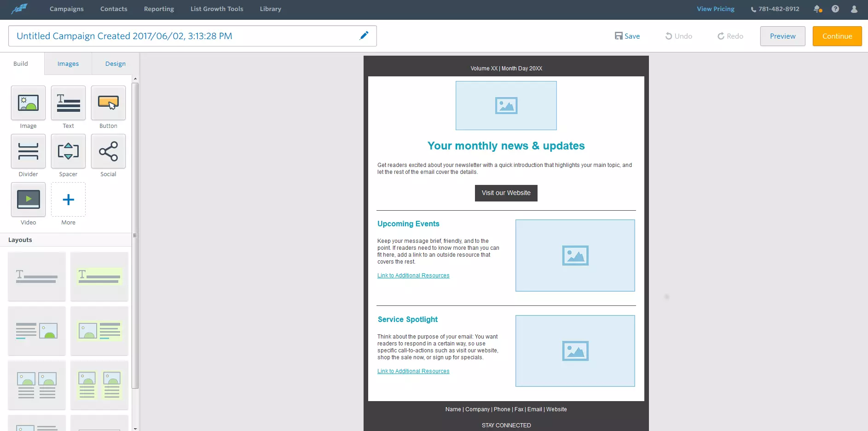The image size is (868, 431).
Task: Click the pencil edit campaign name icon
Action: (364, 35)
